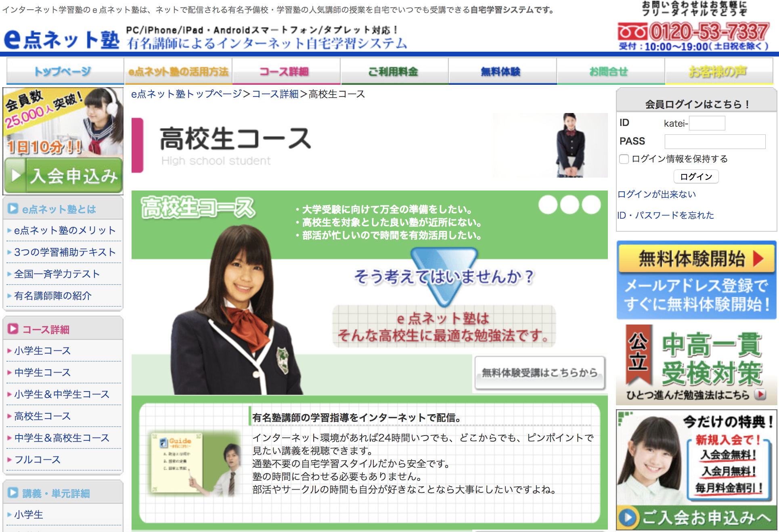The image size is (779, 532).
Task: Open 中学生コース in the sidebar
Action: click(x=42, y=373)
